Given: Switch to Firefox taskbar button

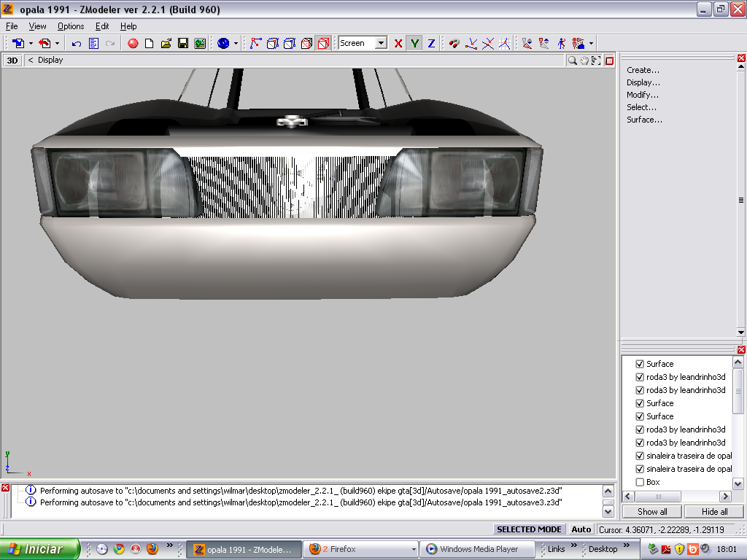Looking at the screenshot, I should pyautogui.click(x=361, y=549).
